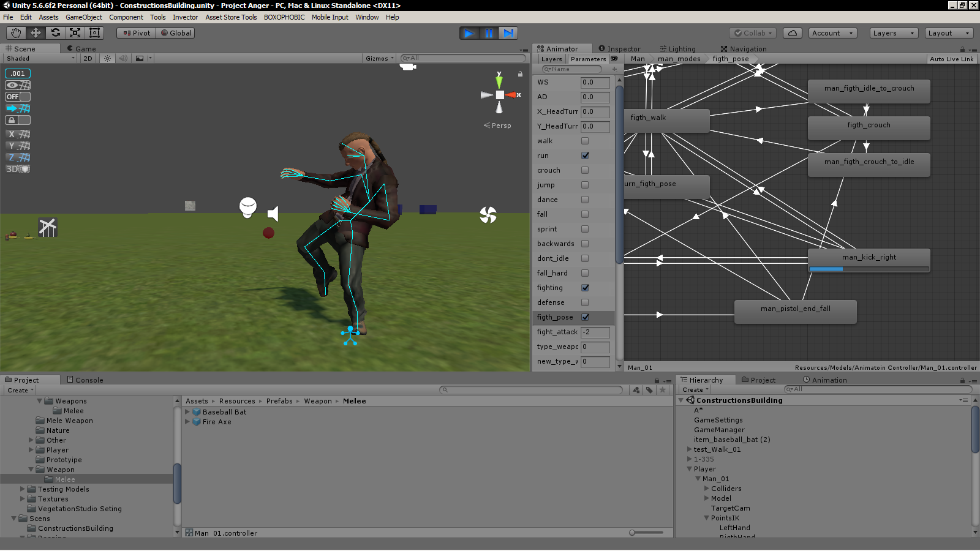The image size is (980, 551).
Task: Toggle Pivot handle position
Action: (x=137, y=33)
